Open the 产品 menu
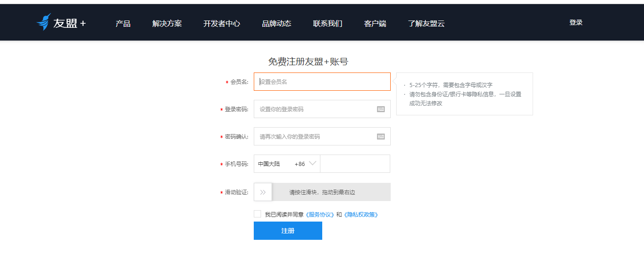 [123, 24]
